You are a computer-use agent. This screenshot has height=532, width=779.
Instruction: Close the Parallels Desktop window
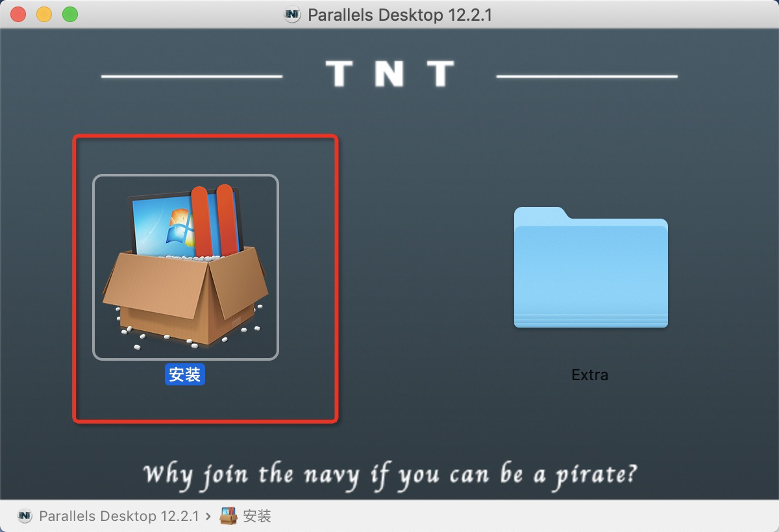(18, 14)
